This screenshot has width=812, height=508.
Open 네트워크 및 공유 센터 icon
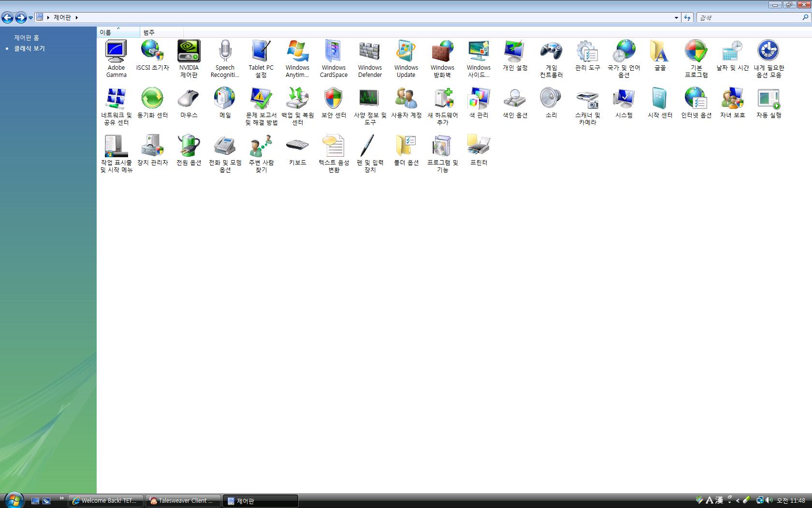[116, 99]
